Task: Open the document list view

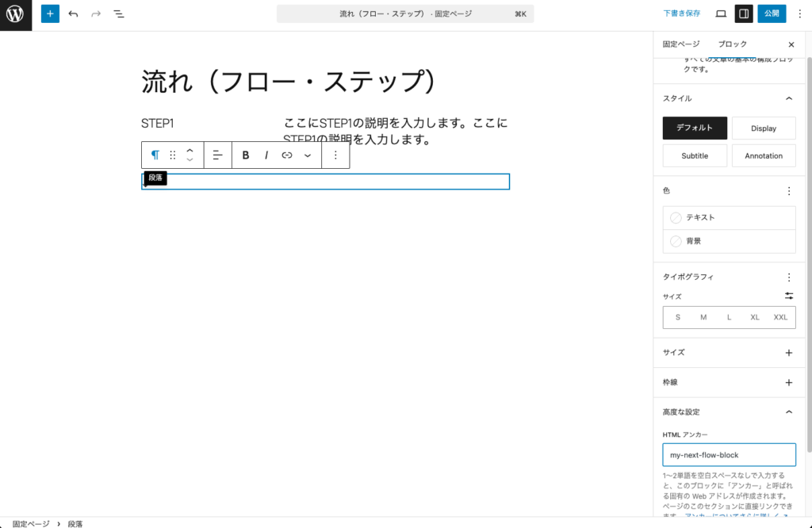Action: click(119, 13)
